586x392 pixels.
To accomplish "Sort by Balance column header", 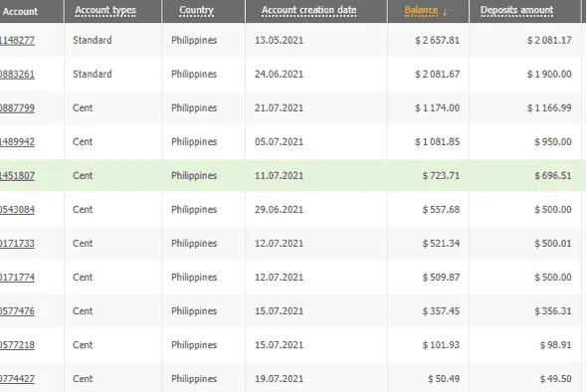I will (421, 11).
